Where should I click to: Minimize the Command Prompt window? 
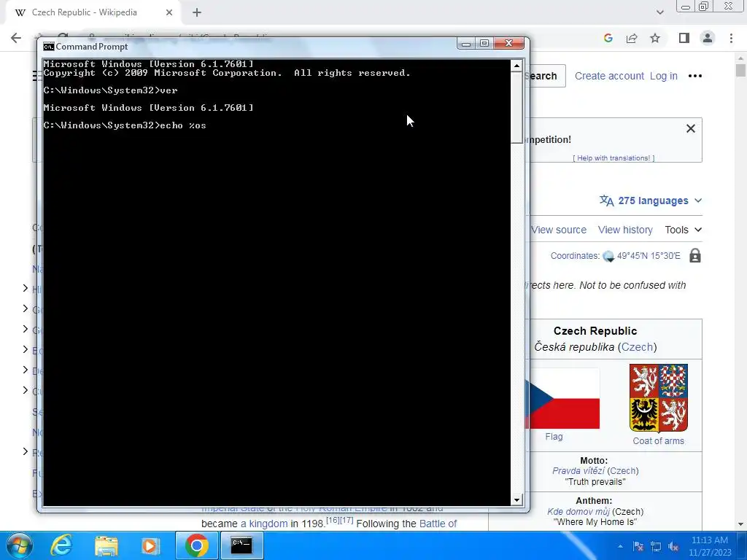(466, 43)
